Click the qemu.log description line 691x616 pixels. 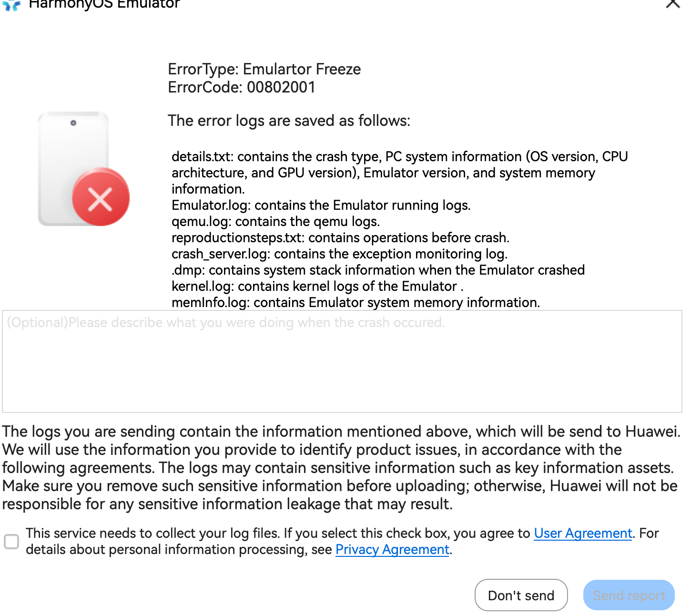(x=275, y=221)
